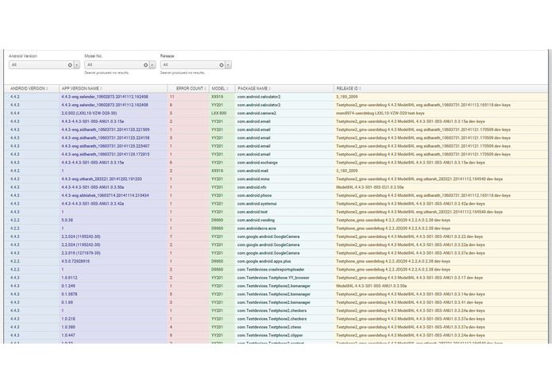Screen dimensions: 552x392
Task: Open the Android Version dropdown arrow
Action: click(x=77, y=65)
